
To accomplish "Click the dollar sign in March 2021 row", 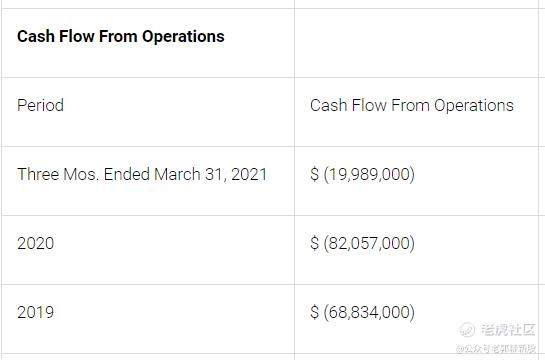I will tap(314, 174).
